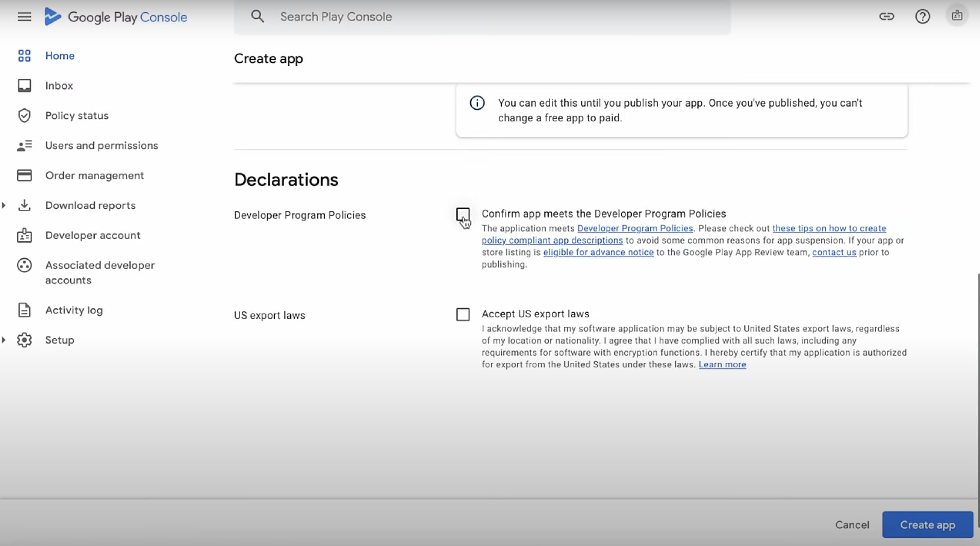Viewport: 980px width, 546px height.
Task: Open the Learn more export laws link
Action: 722,365
